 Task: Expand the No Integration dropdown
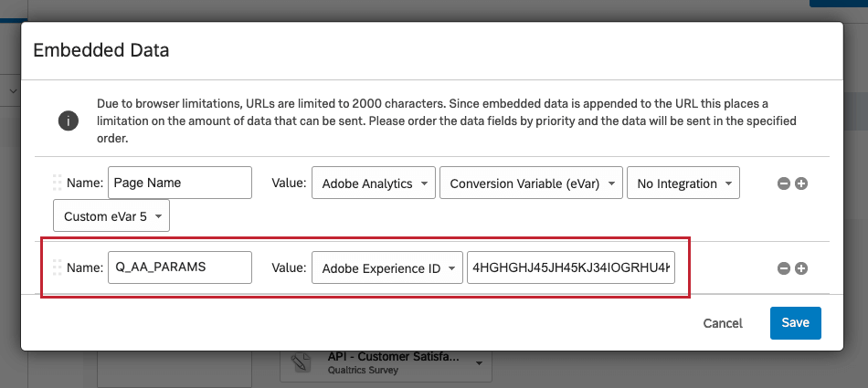tap(683, 184)
